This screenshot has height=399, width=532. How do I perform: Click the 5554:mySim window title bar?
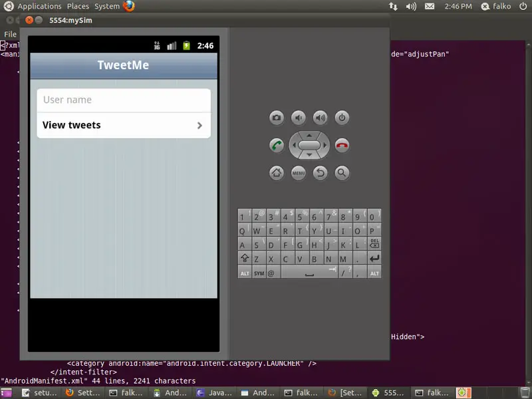click(x=205, y=20)
